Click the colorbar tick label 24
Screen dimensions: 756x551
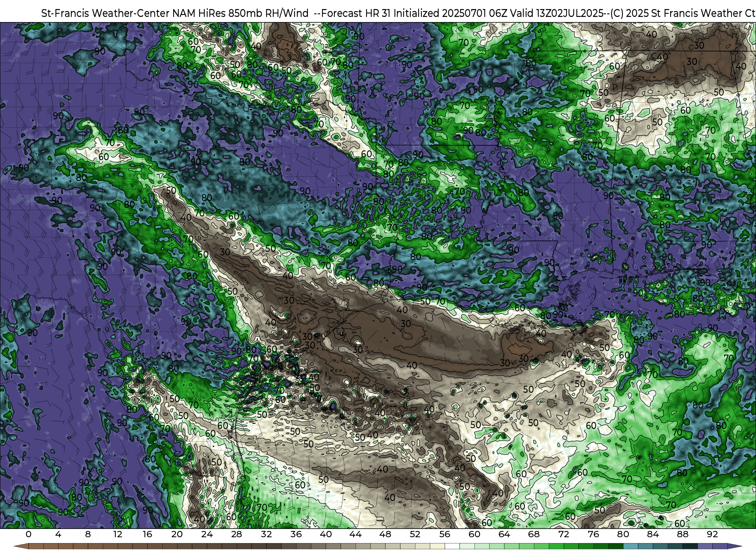[x=207, y=534]
